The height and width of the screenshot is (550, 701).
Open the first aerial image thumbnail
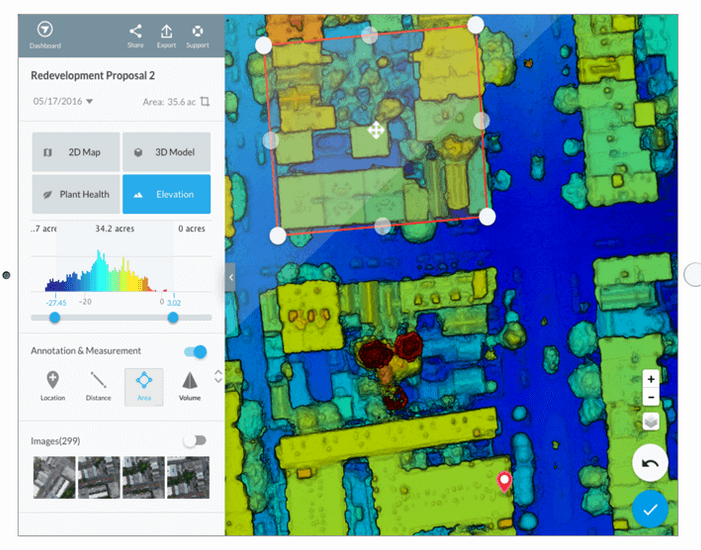pyautogui.click(x=53, y=477)
